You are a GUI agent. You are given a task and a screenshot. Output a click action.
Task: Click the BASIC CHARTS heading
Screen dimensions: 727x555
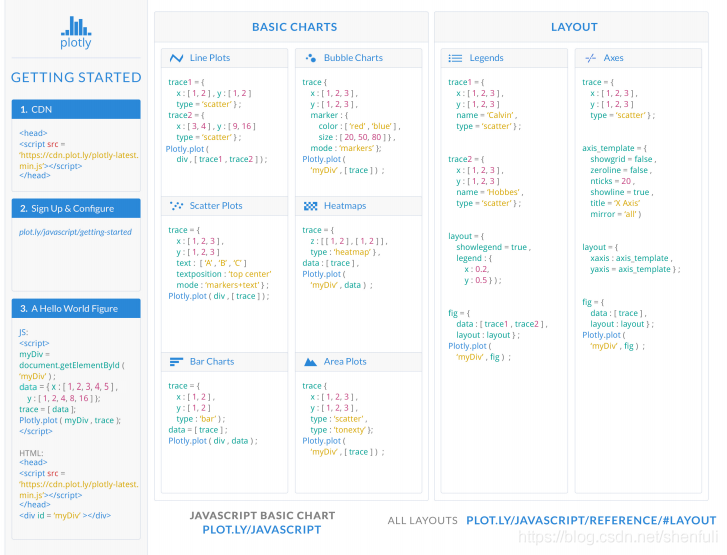click(x=294, y=27)
